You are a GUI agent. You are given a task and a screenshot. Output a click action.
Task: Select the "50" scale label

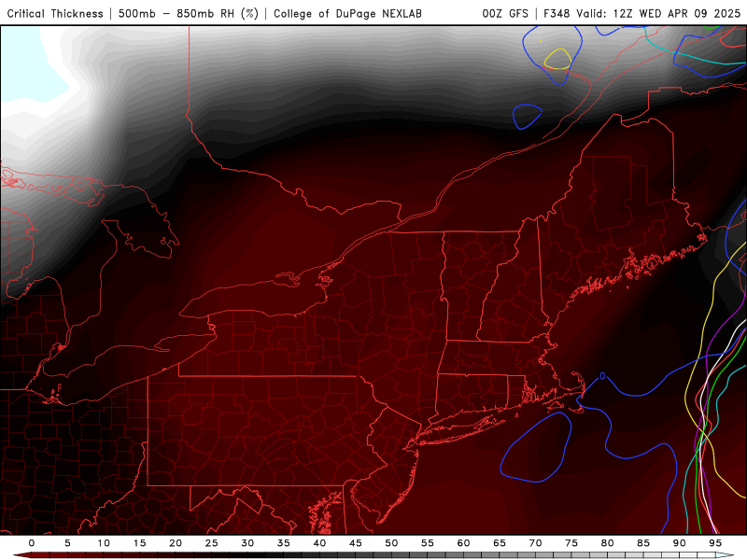point(391,543)
